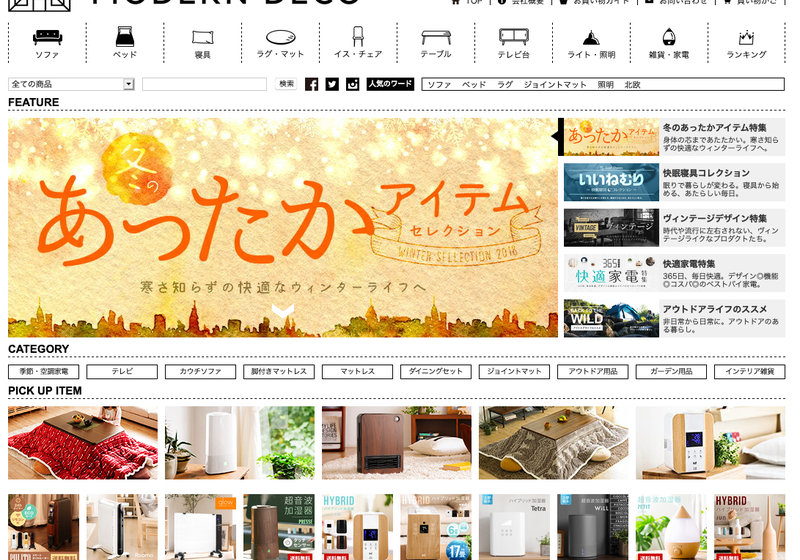Screen dimensions: 800x560
Task: Open 冬のあったかアイテム特集 feature entry
Action: pyautogui.click(x=674, y=137)
